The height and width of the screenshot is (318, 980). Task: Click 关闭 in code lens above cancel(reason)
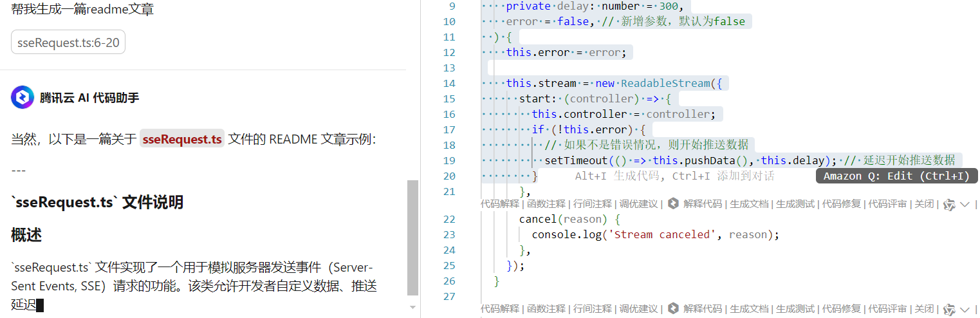coord(925,204)
